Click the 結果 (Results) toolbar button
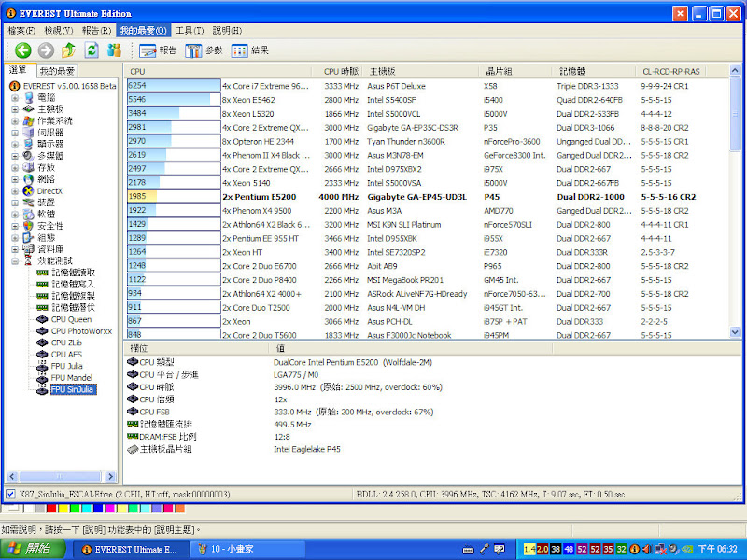 tap(250, 50)
